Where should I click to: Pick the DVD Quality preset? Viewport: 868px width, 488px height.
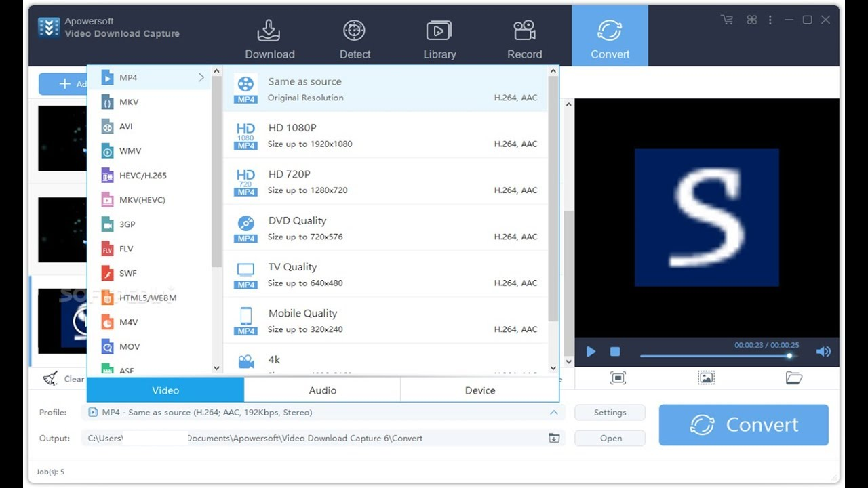(385, 228)
